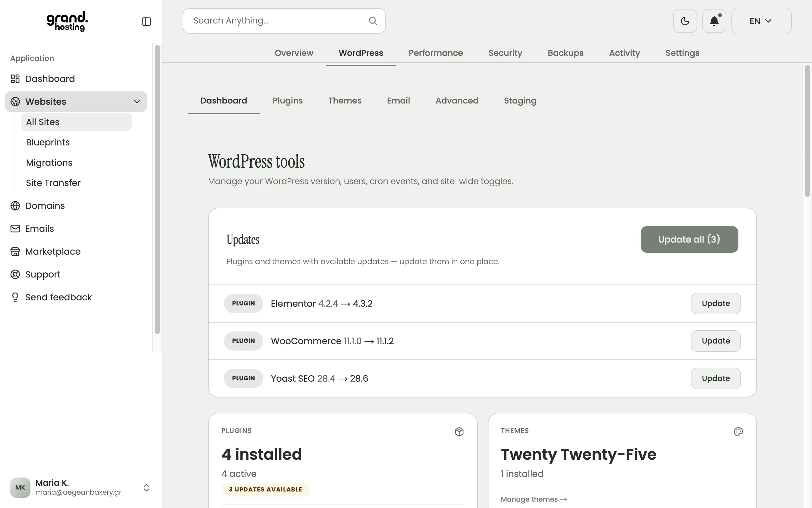812x508 pixels.
Task: Switch to the Plugins sub-tab
Action: [288, 100]
